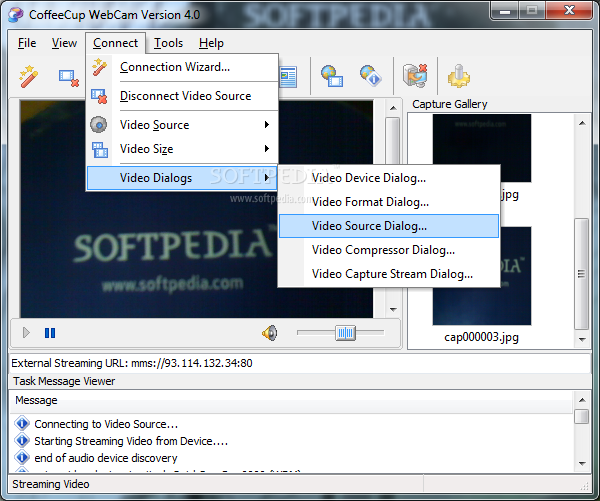Click the Video Dialogs submenu entry
The height and width of the screenshot is (501, 600).
[182, 178]
